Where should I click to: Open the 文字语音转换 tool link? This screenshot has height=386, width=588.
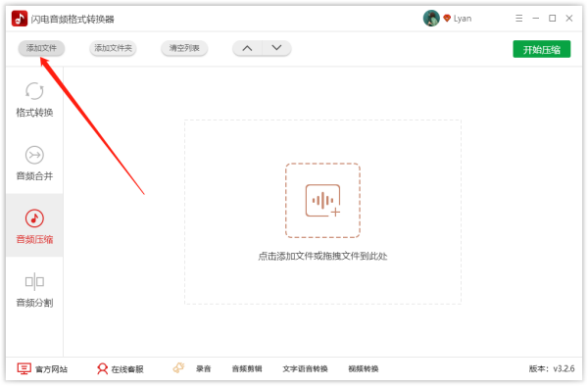coord(305,368)
